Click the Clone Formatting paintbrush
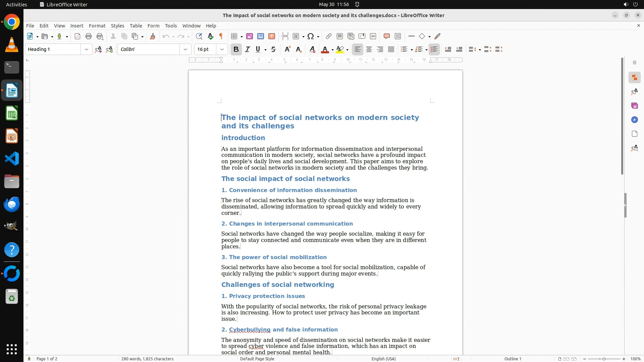Screen dimensions: 644x362 click(153, 37)
